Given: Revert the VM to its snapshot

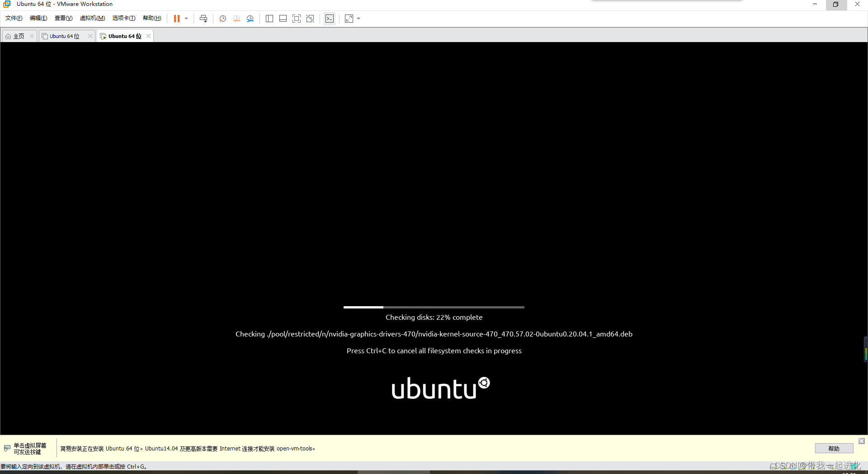Looking at the screenshot, I should (x=236, y=19).
